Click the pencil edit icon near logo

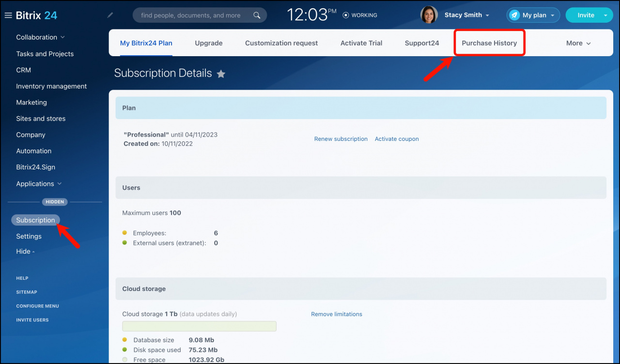coord(110,15)
